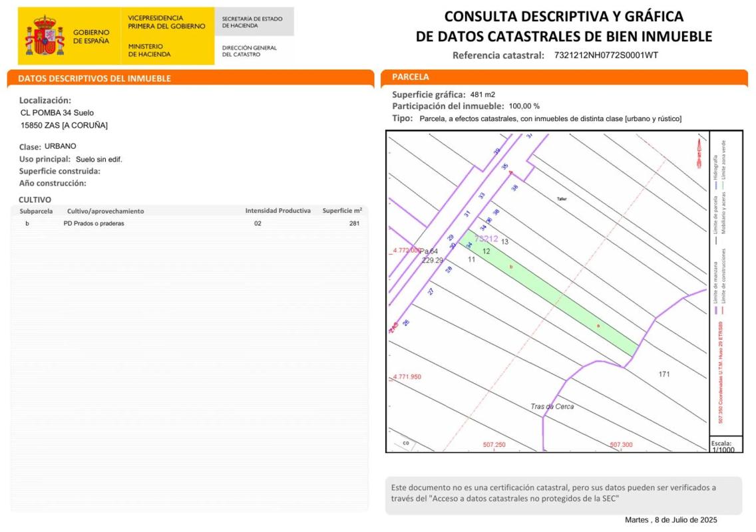The image size is (756, 532).
Task: Click the 'Taller' label on the map
Action: tap(561, 198)
